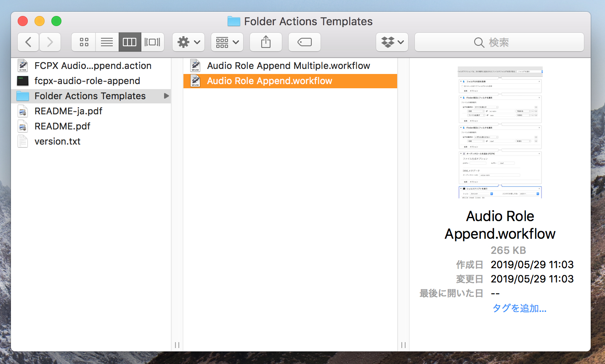The height and width of the screenshot is (364, 605).
Task: Click the edit tags button
Action: [x=305, y=42]
